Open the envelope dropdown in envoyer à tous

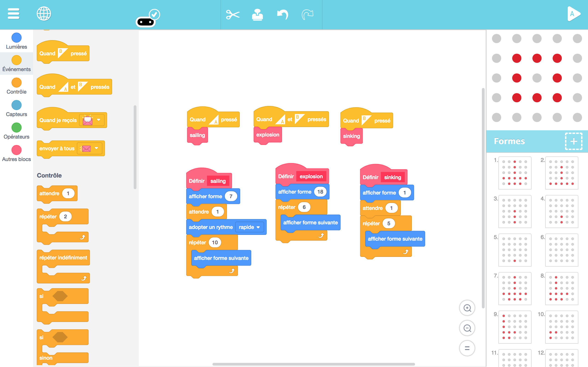(x=96, y=148)
